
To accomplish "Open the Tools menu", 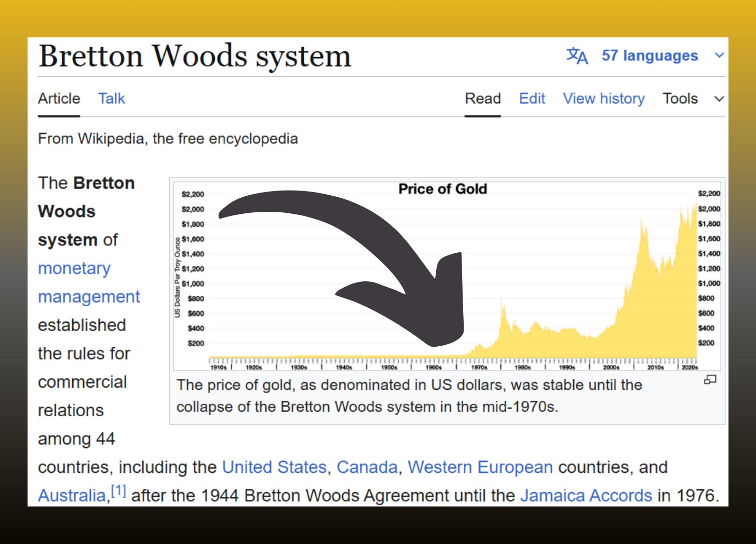I will (680, 99).
